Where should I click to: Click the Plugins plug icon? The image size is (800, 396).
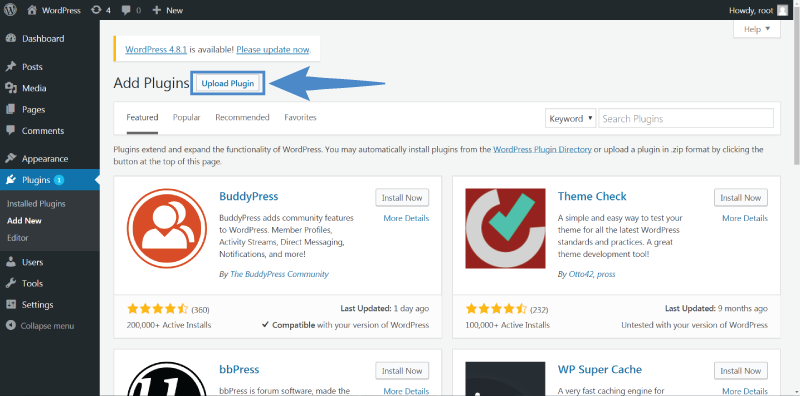(11, 180)
